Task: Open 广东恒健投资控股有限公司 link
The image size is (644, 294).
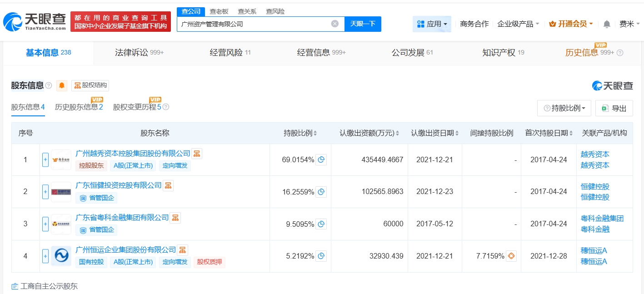Action: [x=119, y=185]
